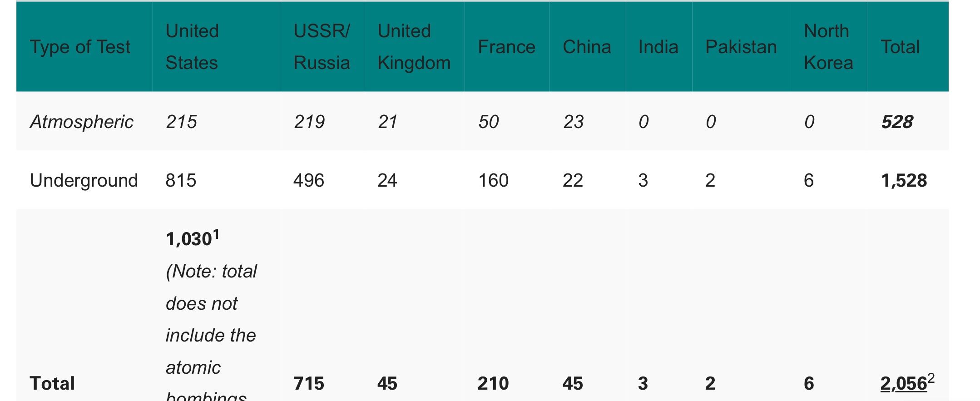Viewport: 980px width, 401px height.
Task: Click the Underground row label
Action: 84,180
